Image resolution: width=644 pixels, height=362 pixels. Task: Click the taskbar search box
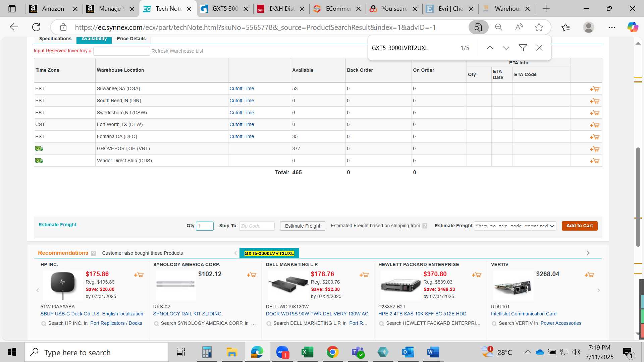click(97, 352)
